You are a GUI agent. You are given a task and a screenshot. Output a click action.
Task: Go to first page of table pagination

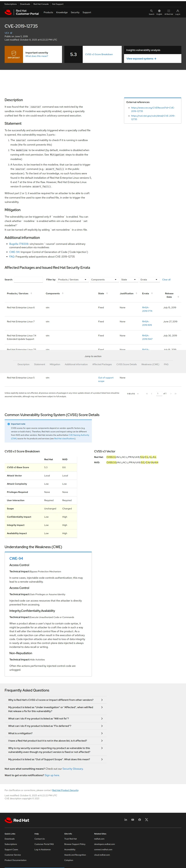click(147, 393)
